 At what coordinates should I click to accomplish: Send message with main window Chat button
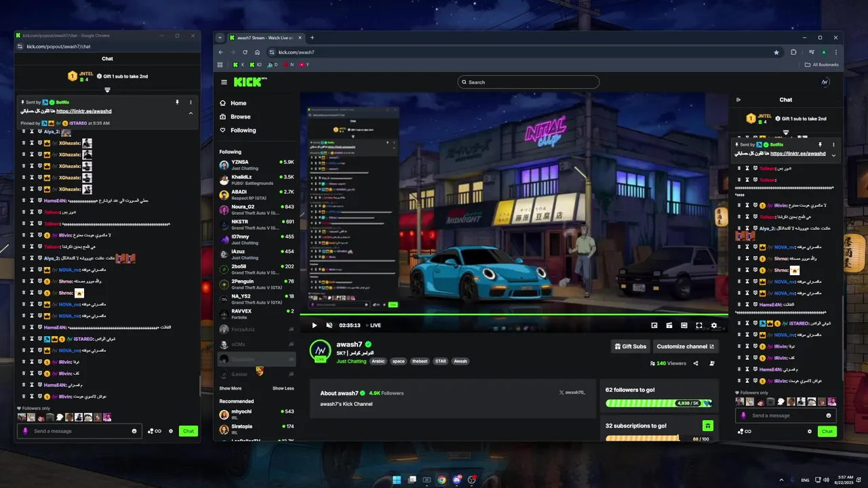(x=827, y=431)
